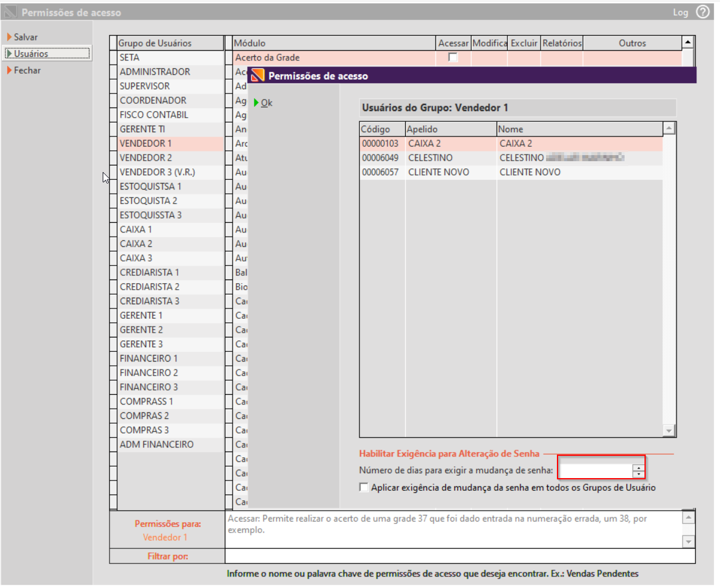This screenshot has height=588, width=720.
Task: Select the COORDENADOR user group
Action: pos(170,100)
